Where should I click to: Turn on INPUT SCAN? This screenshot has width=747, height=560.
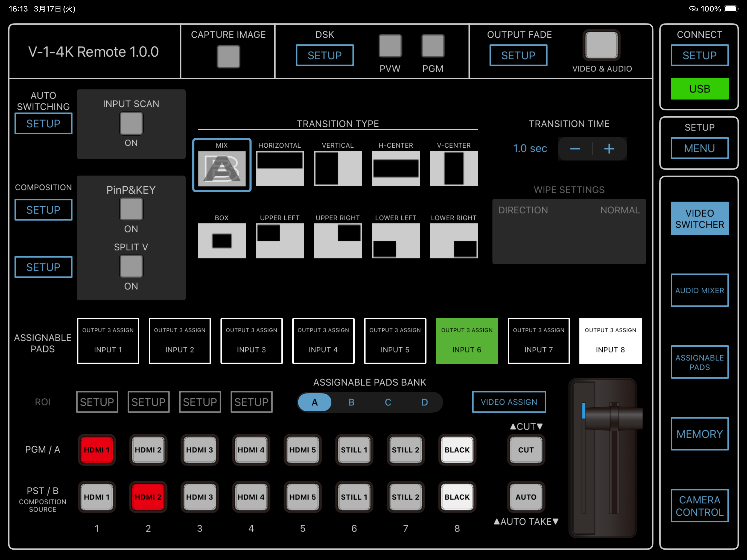[131, 123]
